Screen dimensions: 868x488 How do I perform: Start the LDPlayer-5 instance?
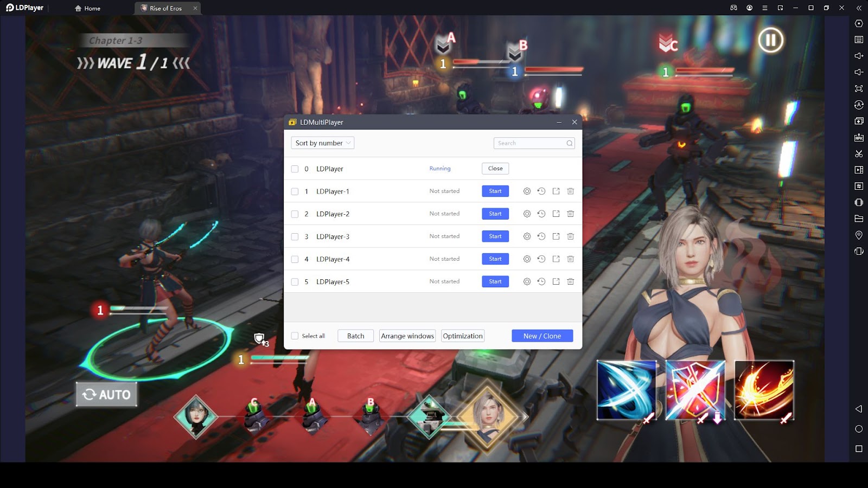[x=495, y=281]
